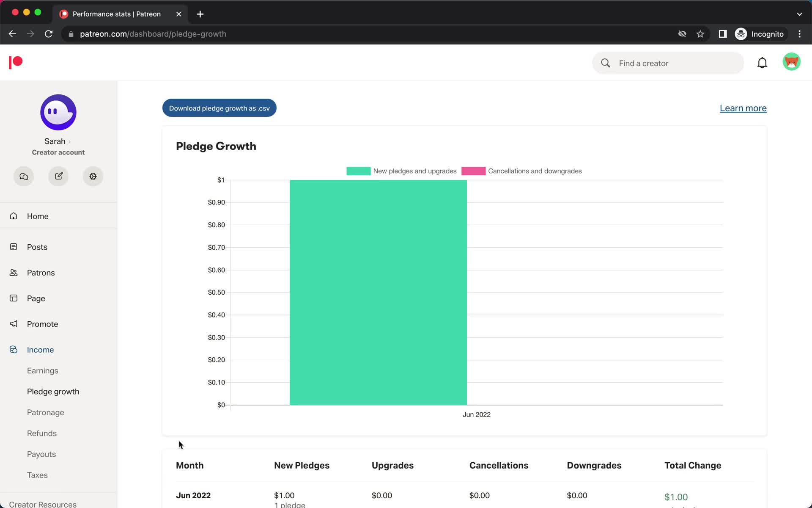Viewport: 812px width, 508px height.
Task: Focus the Find a creator search field
Action: tap(668, 63)
